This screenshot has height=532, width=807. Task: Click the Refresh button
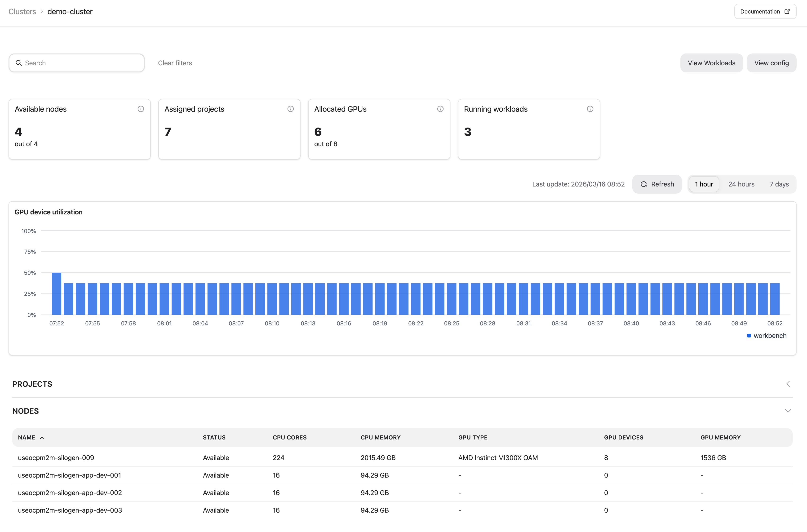(x=657, y=184)
